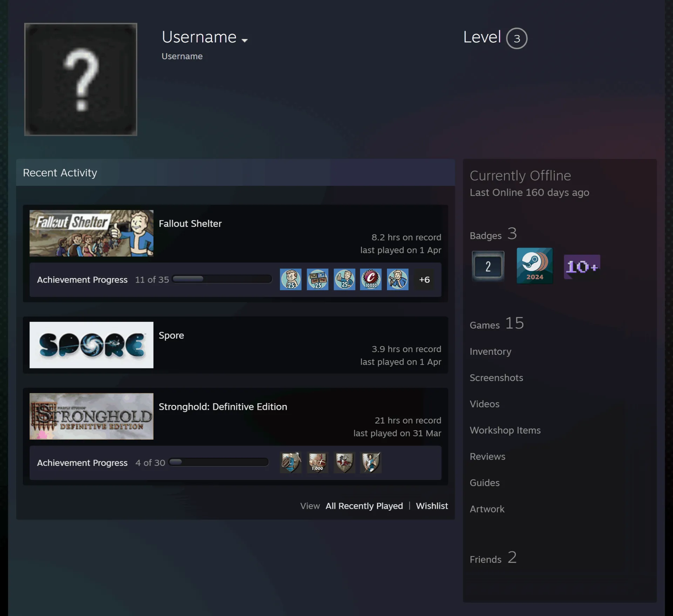This screenshot has width=673, height=616.
Task: Click the Fallout Shelter Achievement Progress label
Action: click(x=82, y=280)
